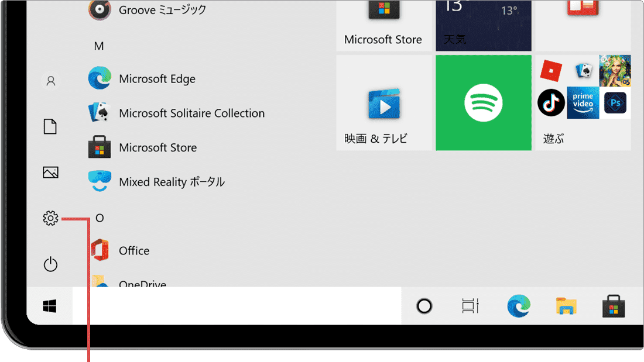Open the Documents sidebar icon
Image resolution: width=644 pixels, height=362 pixels.
pyautogui.click(x=50, y=126)
